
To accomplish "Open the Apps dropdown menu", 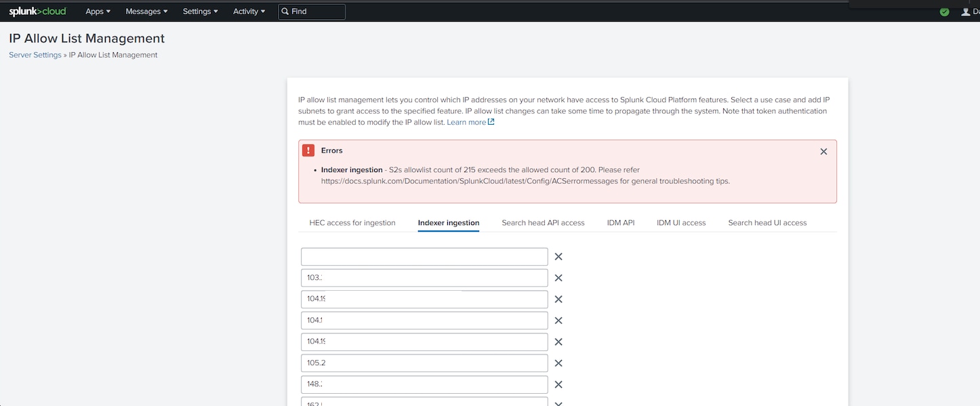I will click(98, 12).
